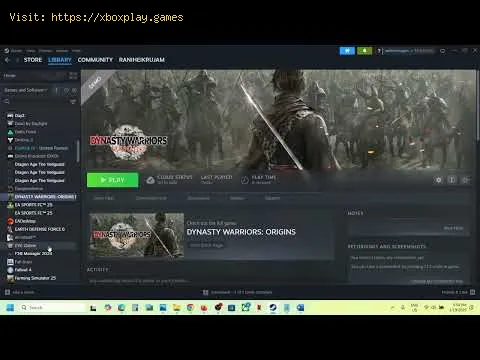Go back with the navigation arrow
Screen dimensions: 480x360
7,60
